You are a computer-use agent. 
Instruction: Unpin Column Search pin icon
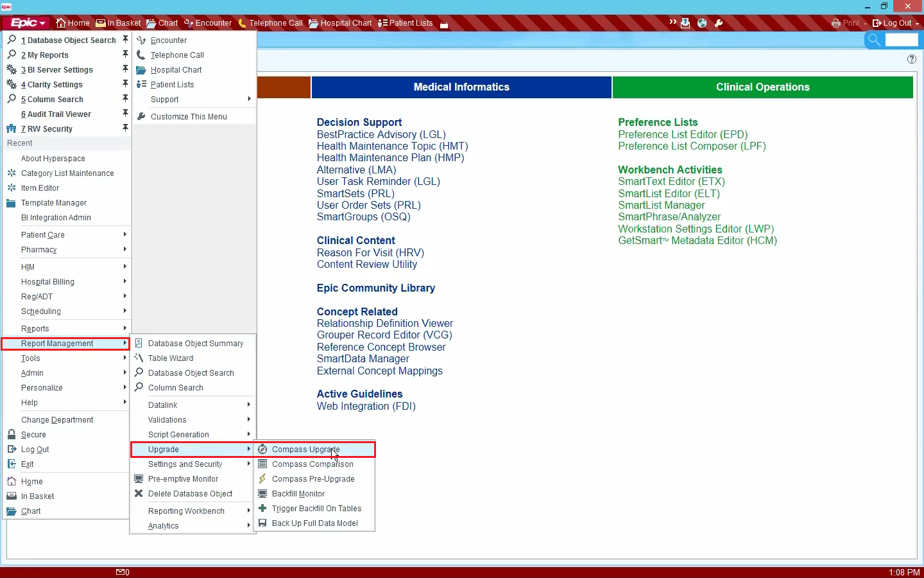[x=125, y=98]
